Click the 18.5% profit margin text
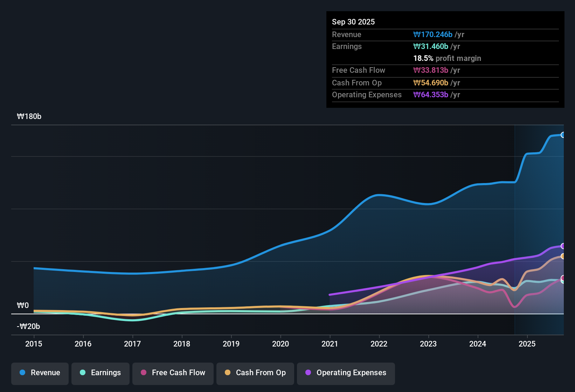The width and height of the screenshot is (575, 392). click(447, 58)
